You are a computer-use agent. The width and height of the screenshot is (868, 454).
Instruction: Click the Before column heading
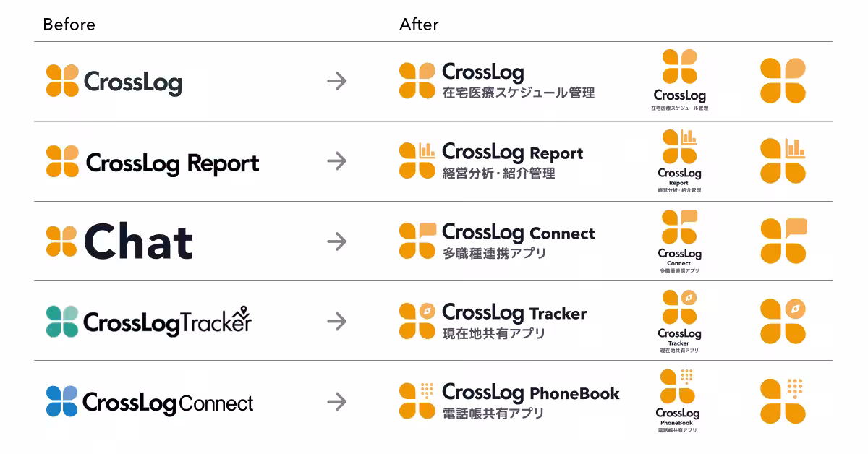click(69, 25)
